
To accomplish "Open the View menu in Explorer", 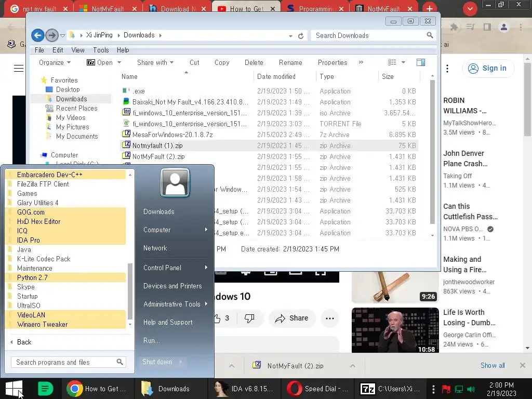I will [78, 50].
